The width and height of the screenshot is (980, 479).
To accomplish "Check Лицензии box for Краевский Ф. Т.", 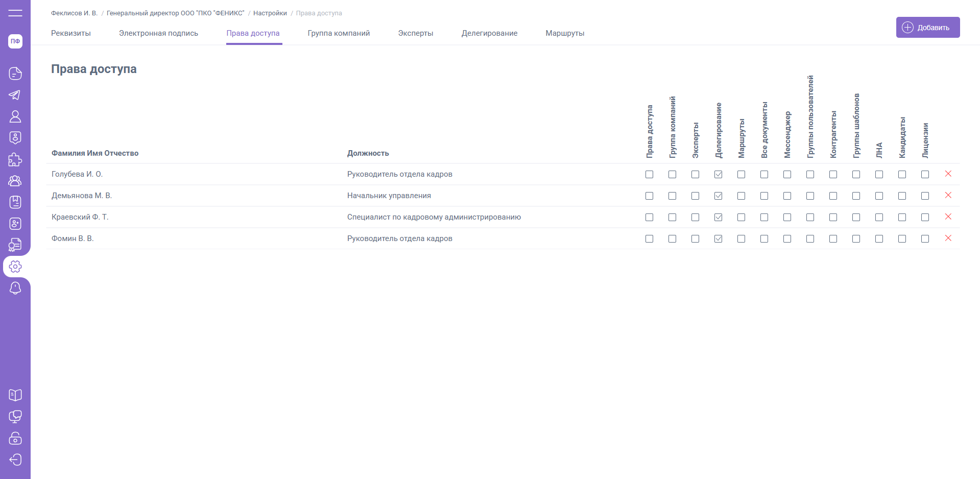I will (x=925, y=218).
